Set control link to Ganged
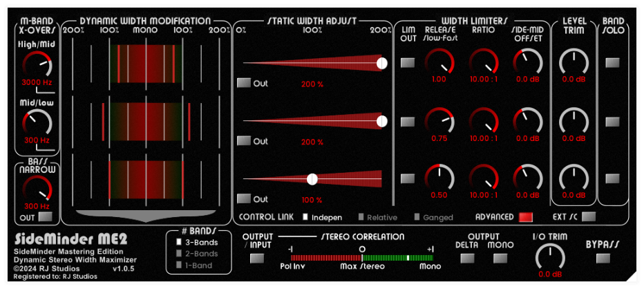The width and height of the screenshot is (644, 289). click(417, 217)
